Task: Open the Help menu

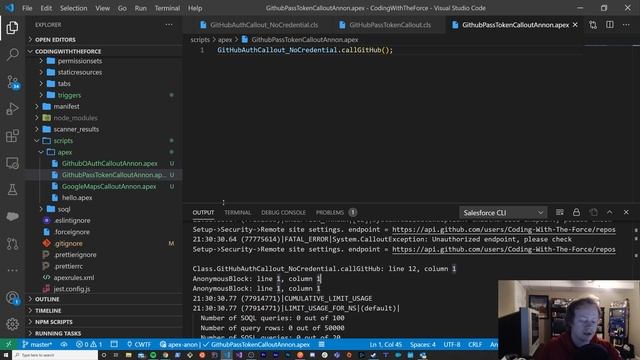Action: (x=195, y=8)
